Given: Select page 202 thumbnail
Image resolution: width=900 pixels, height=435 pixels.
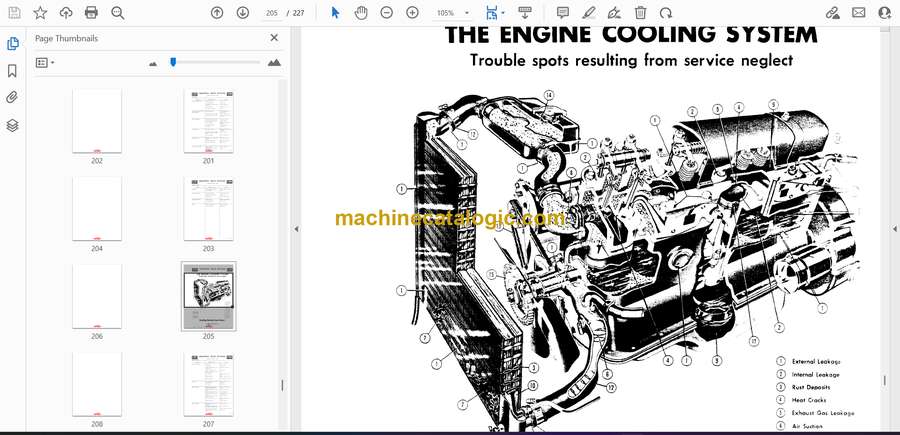Looking at the screenshot, I should pyautogui.click(x=97, y=121).
